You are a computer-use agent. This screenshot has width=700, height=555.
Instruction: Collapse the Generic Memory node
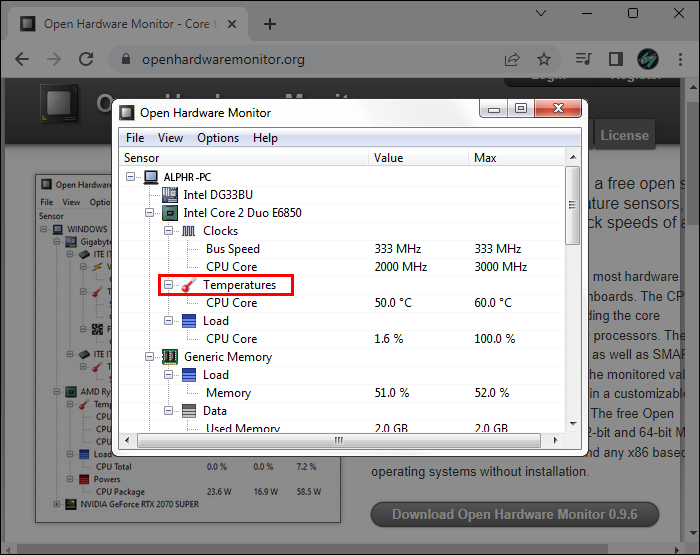pos(150,357)
